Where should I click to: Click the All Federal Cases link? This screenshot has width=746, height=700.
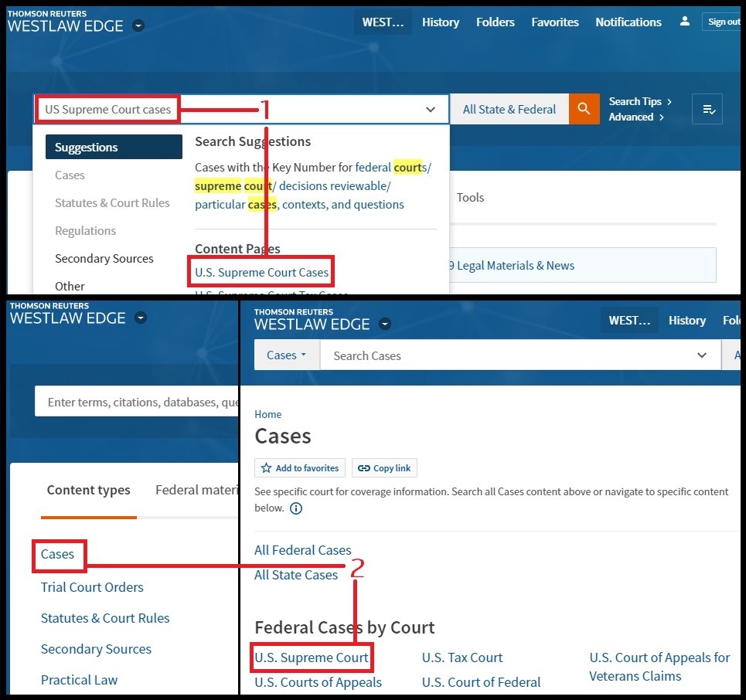coord(303,550)
